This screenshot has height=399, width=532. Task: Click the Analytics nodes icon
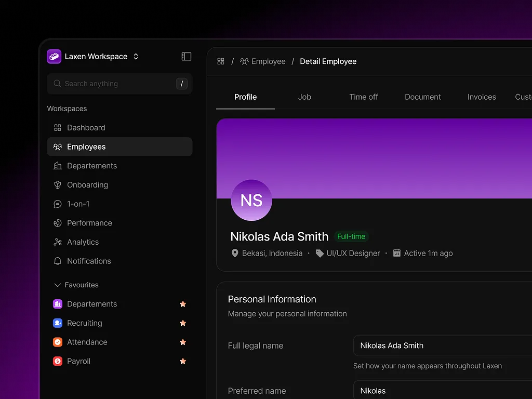point(58,242)
